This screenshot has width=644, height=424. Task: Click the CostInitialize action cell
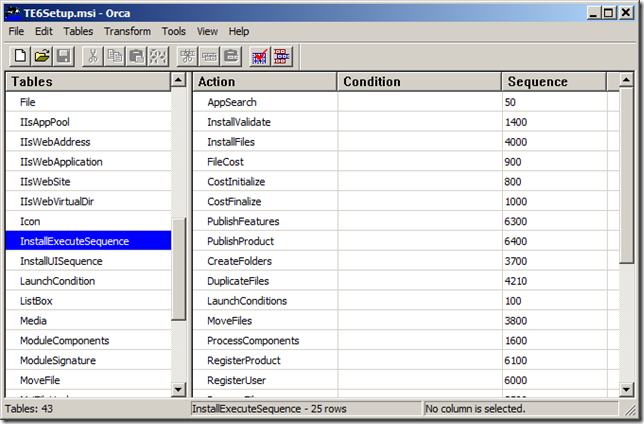[x=265, y=182]
